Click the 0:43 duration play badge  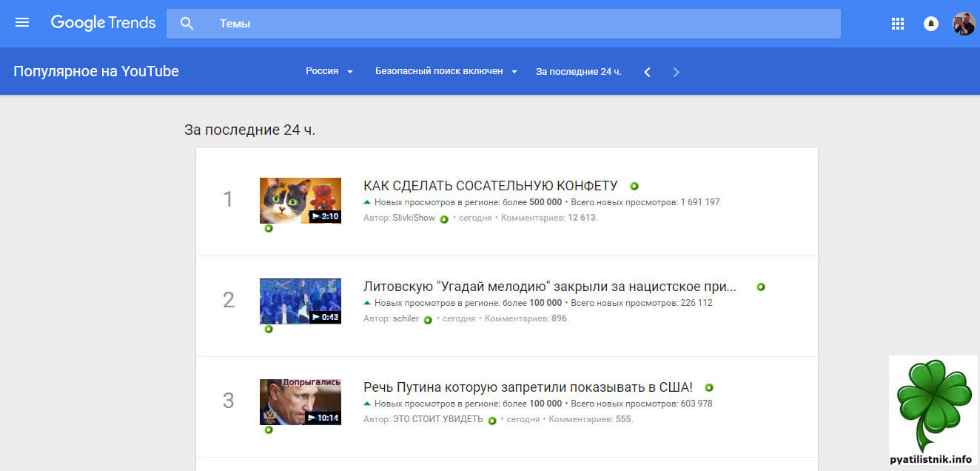(325, 317)
